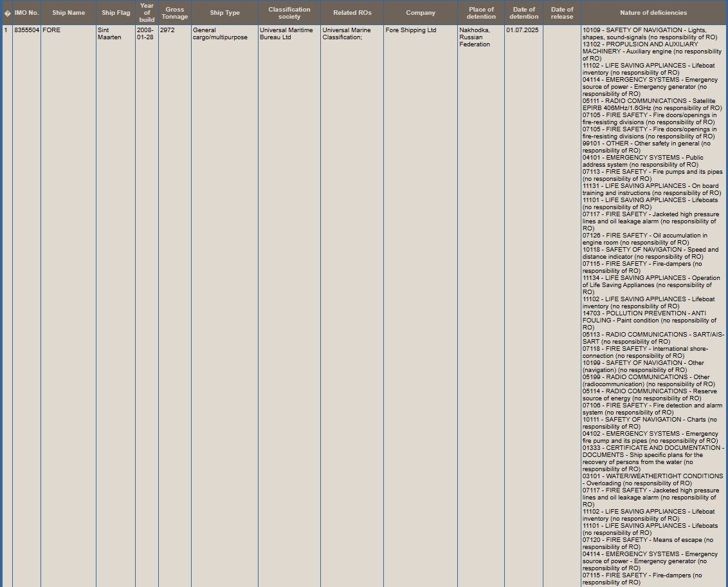
Task: Click the Ship Flag column header
Action: (x=116, y=13)
